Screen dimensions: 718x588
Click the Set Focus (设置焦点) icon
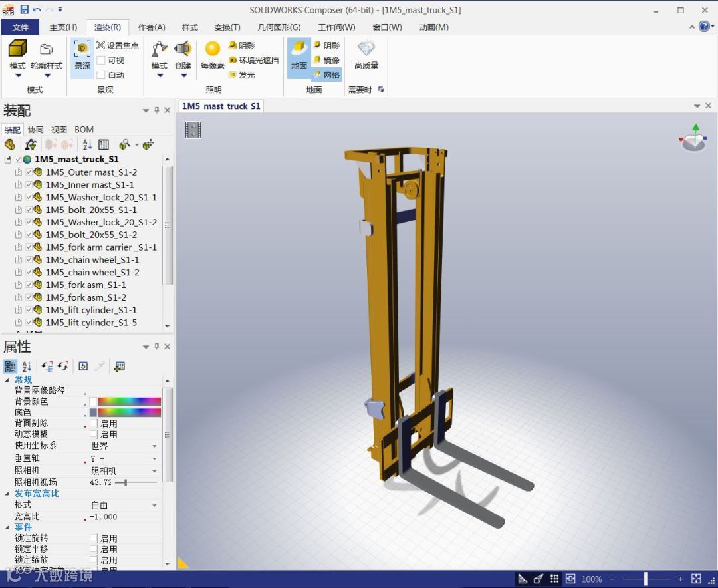101,45
